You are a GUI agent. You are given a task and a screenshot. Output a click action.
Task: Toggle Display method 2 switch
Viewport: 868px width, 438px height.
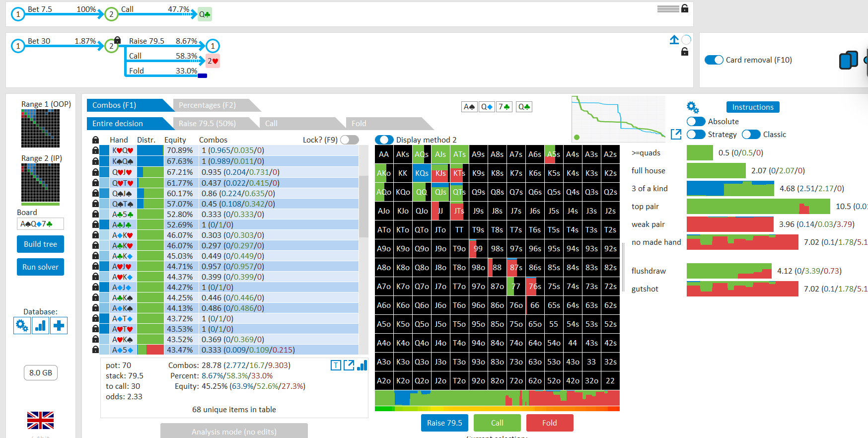point(384,140)
